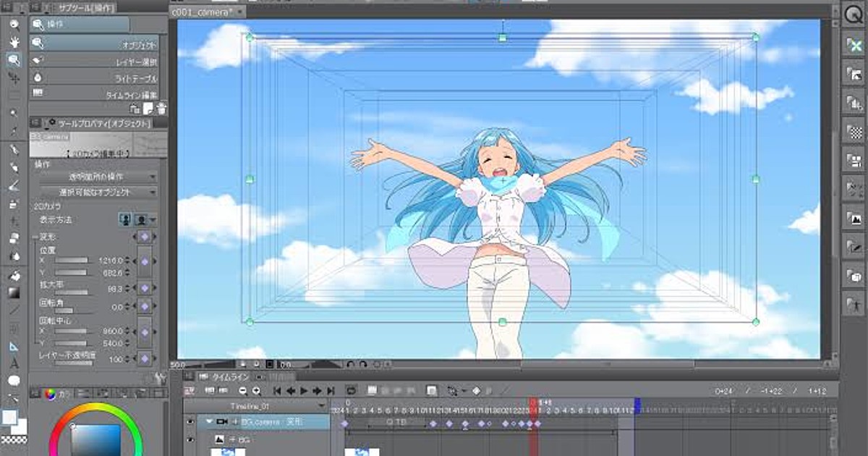Select the Text tool (A icon)

click(x=14, y=363)
